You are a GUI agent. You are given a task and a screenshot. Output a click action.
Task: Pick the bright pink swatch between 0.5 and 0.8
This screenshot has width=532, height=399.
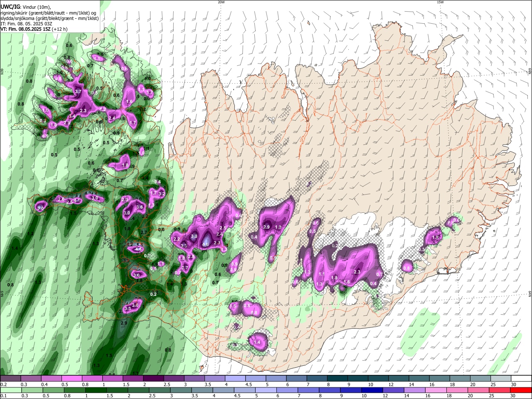click(71, 379)
